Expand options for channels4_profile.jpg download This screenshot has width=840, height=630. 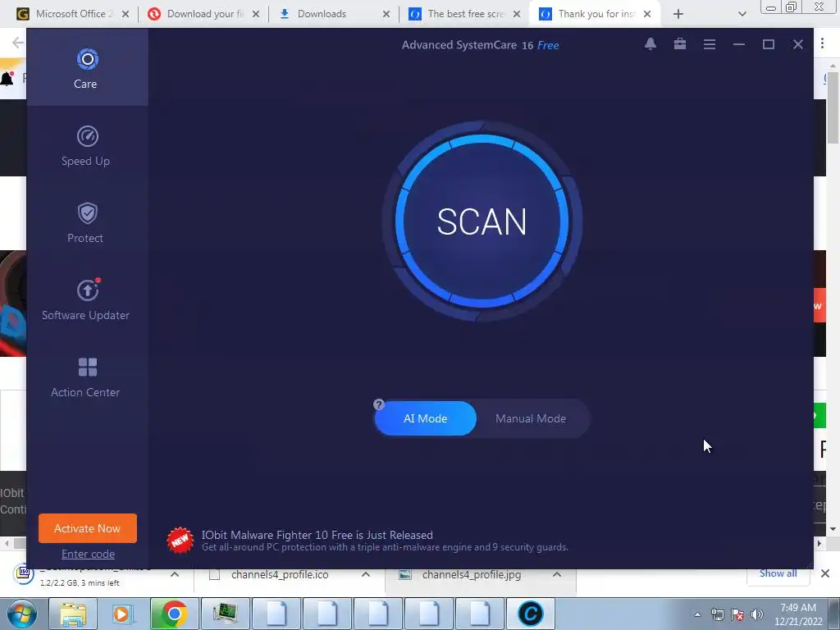point(557,574)
